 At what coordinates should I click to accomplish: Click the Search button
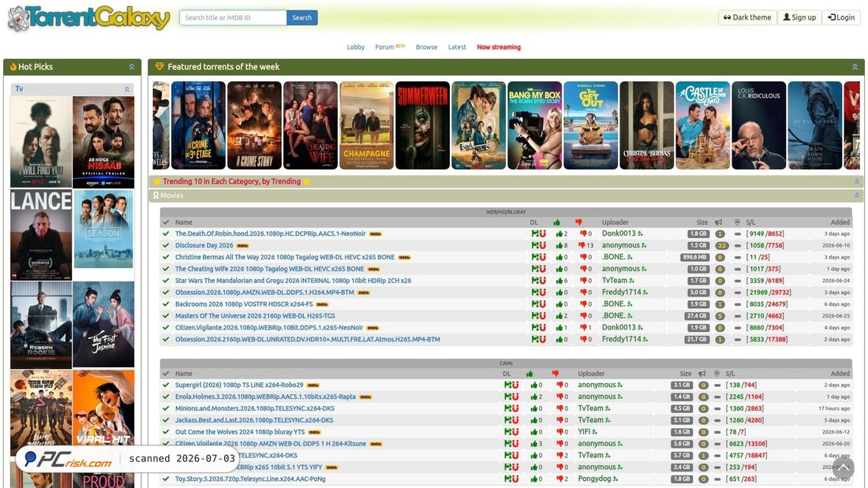pos(301,17)
